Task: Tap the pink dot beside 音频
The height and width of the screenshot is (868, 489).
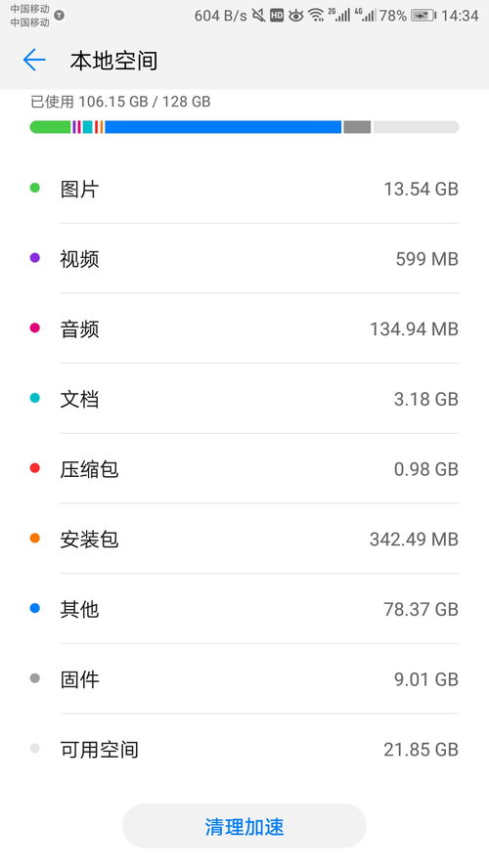Action: click(35, 327)
